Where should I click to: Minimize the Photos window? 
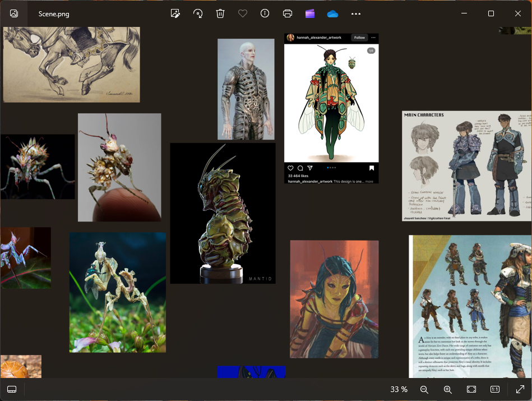pos(464,13)
